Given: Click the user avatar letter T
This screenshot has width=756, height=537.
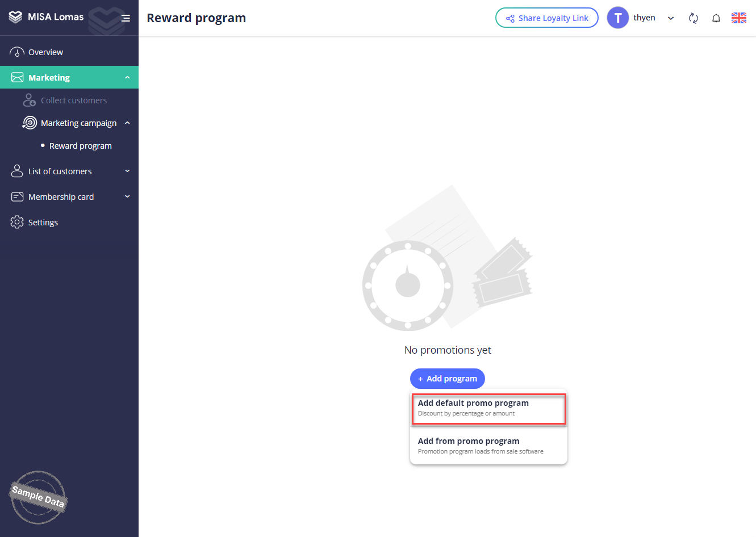Looking at the screenshot, I should coord(618,18).
